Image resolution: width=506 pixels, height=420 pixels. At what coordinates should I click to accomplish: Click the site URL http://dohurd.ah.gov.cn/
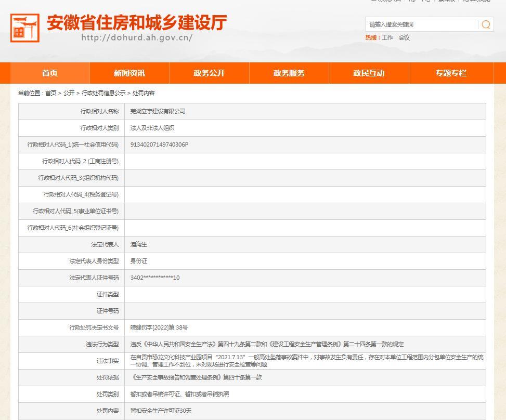[x=137, y=37]
